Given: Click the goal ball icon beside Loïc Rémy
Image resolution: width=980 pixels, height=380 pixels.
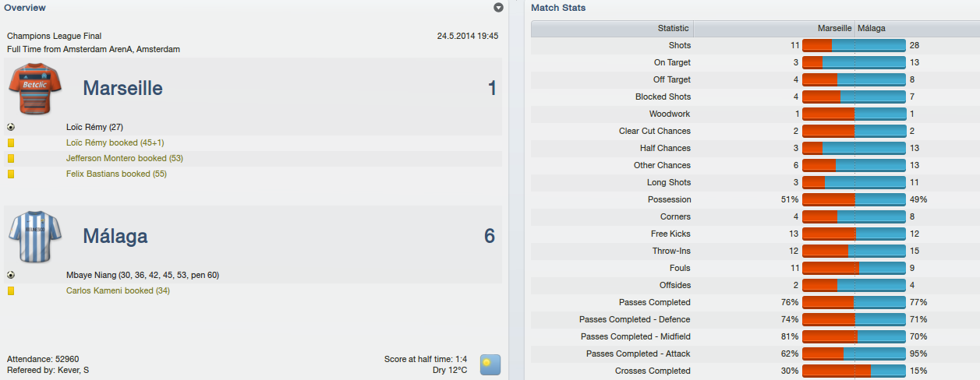Looking at the screenshot, I should [11, 127].
